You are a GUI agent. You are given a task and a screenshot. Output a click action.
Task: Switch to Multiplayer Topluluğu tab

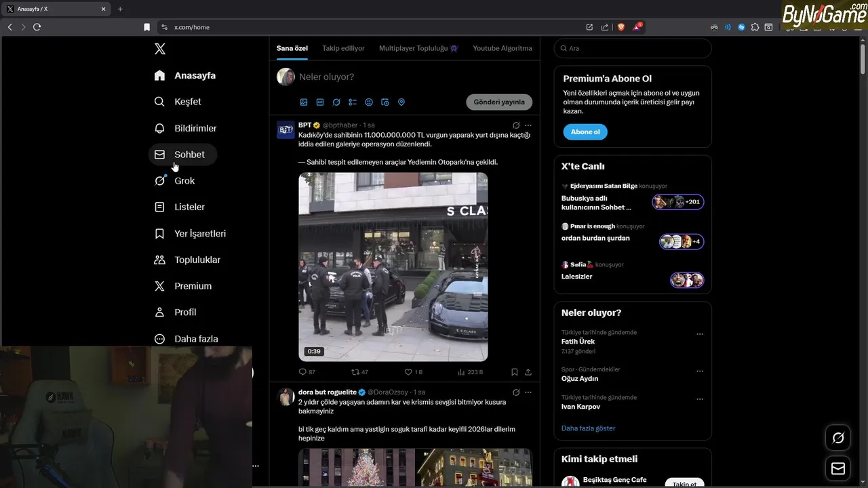coord(418,48)
